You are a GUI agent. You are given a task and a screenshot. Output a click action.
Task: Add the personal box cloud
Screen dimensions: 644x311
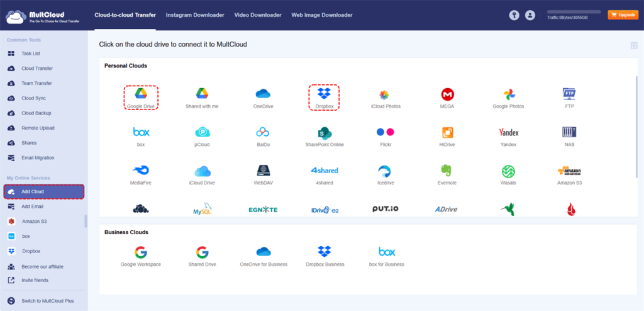click(x=141, y=137)
